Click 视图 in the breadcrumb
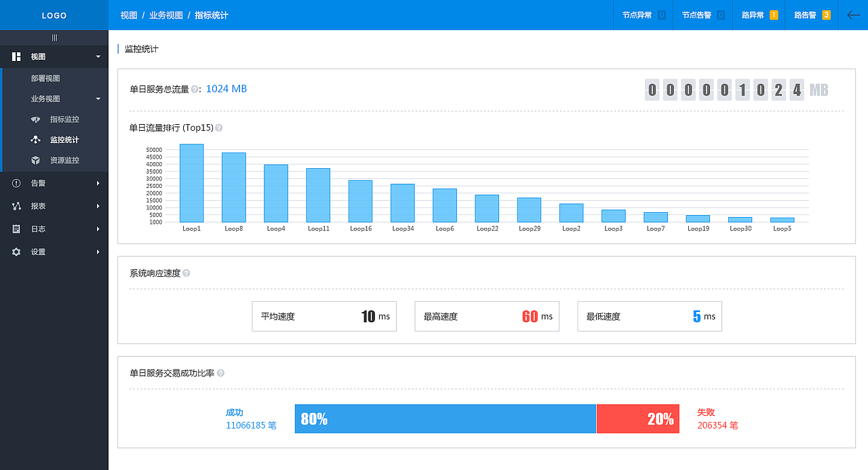The width and height of the screenshot is (868, 470). pyautogui.click(x=129, y=15)
